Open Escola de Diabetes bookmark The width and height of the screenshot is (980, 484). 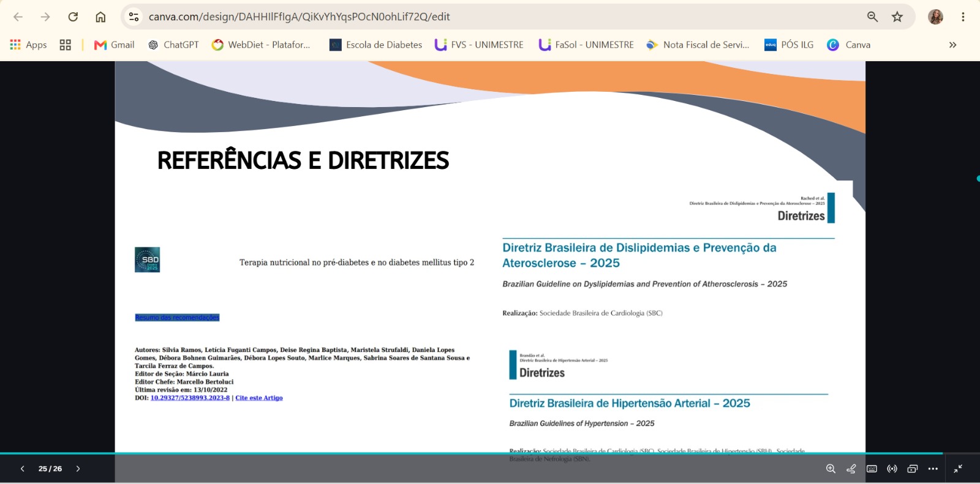[376, 45]
